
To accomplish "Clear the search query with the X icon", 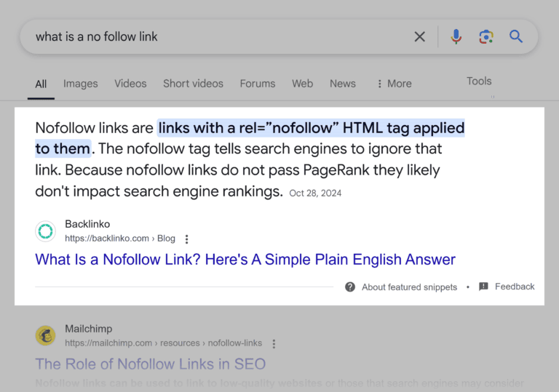I will [x=419, y=36].
